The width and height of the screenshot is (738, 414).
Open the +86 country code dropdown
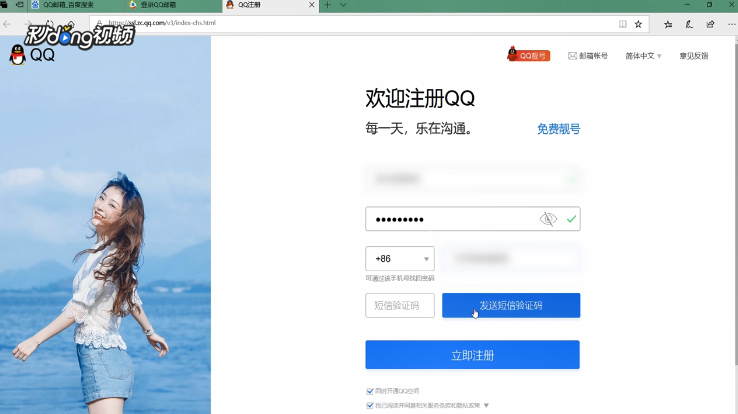[400, 258]
